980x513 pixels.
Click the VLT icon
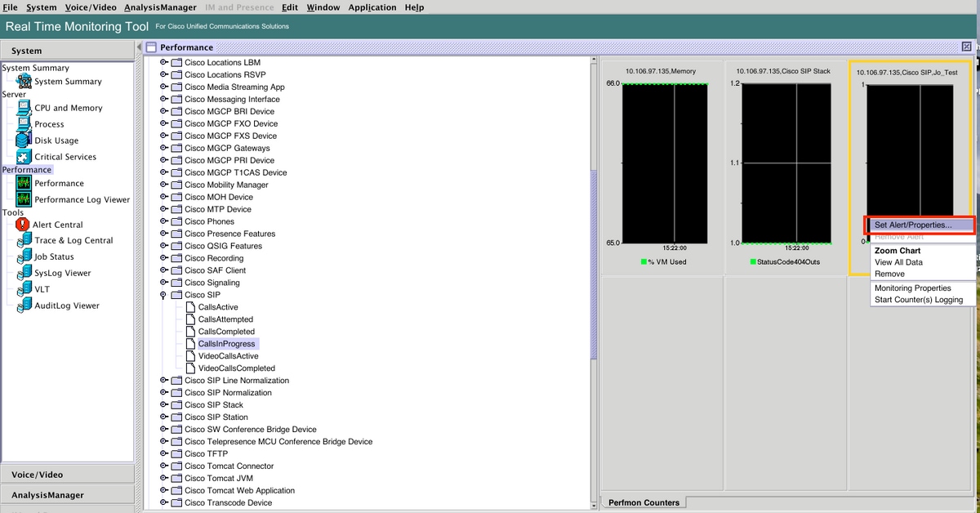(24, 289)
